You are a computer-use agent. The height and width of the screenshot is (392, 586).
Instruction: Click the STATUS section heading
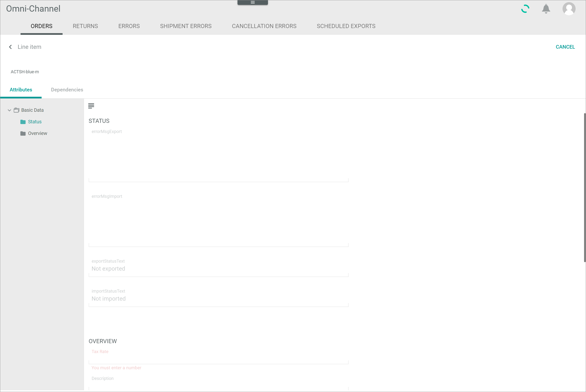point(99,121)
